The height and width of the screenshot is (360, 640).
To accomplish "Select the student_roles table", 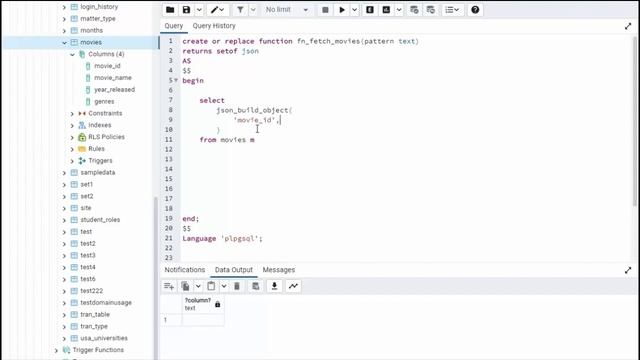I will [100, 220].
